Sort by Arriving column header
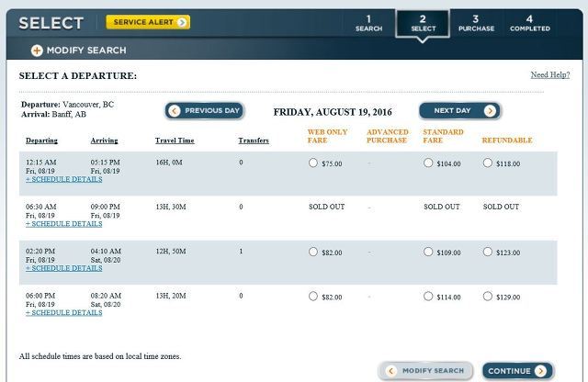Viewport: 588px width, 382px height. (x=104, y=140)
